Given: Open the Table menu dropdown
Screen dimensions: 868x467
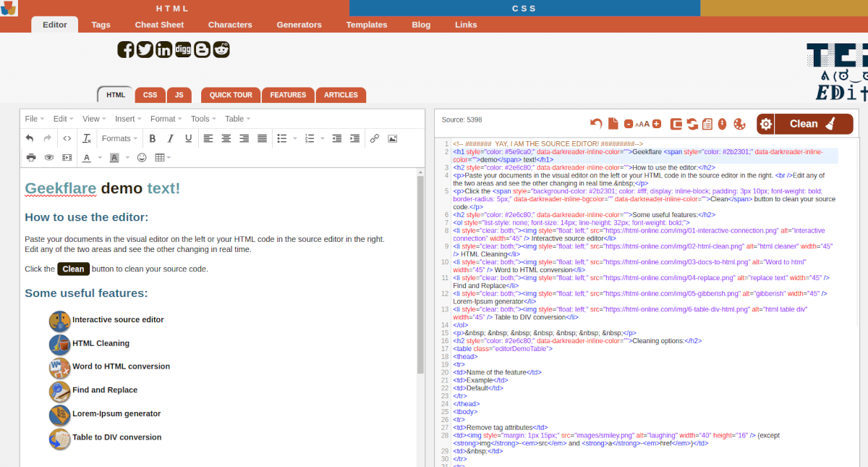Looking at the screenshot, I should coord(237,118).
